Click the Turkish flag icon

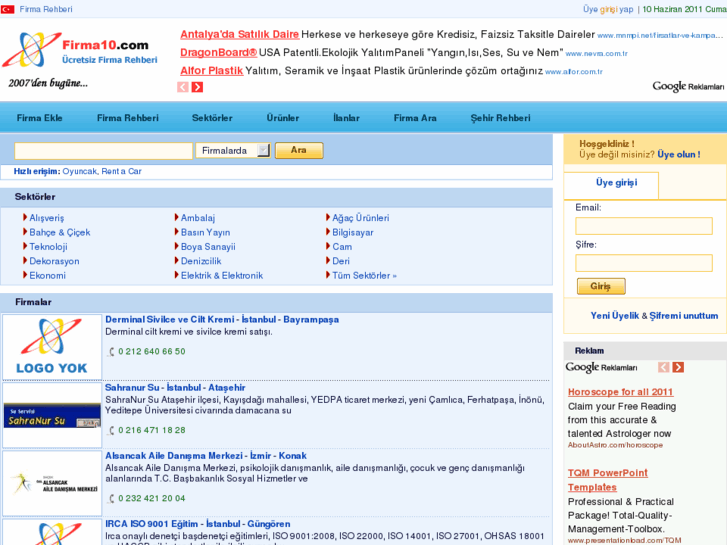point(8,8)
